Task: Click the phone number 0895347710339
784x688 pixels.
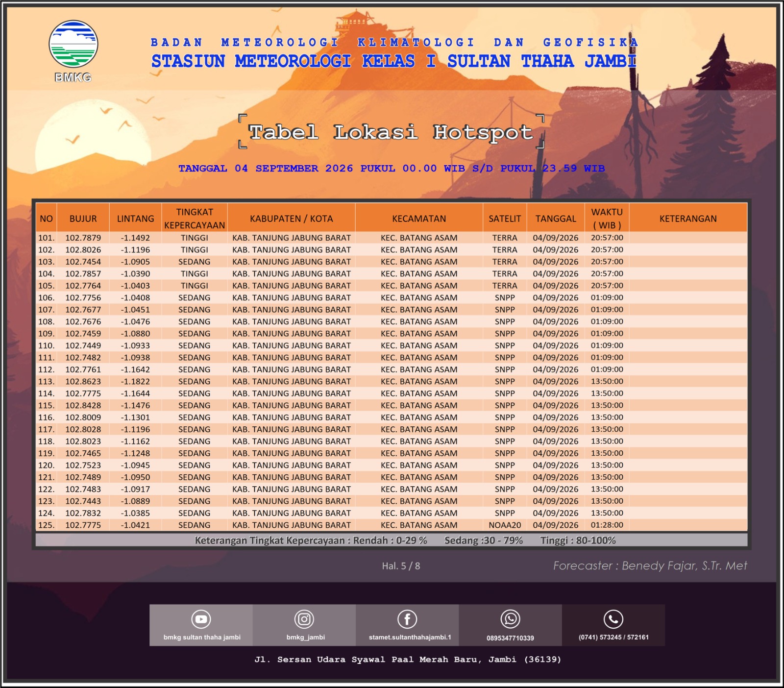Action: (510, 638)
